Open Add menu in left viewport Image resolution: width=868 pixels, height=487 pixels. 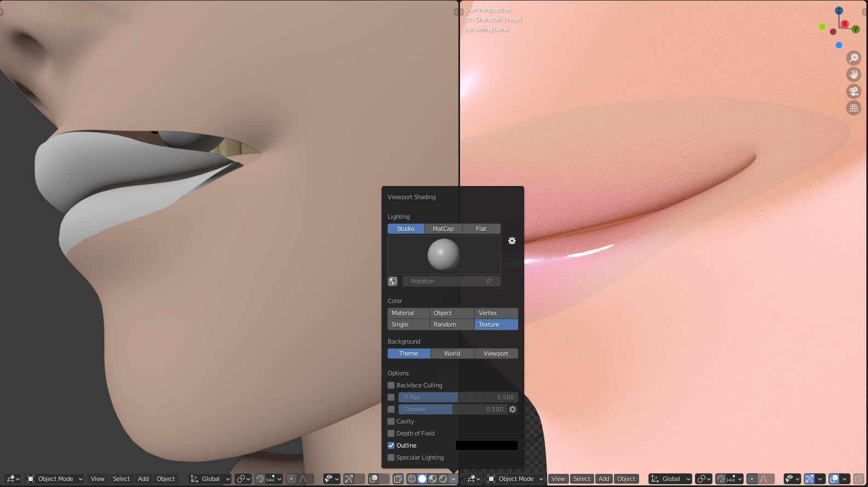143,479
